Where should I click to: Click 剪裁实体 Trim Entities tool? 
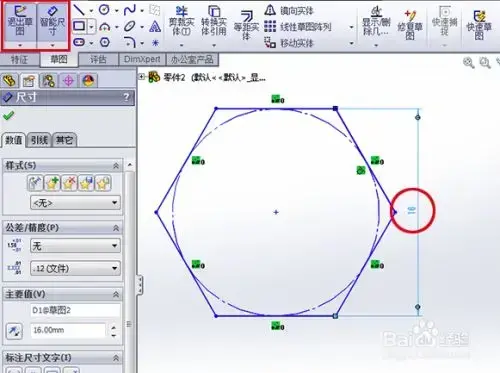coord(182,22)
